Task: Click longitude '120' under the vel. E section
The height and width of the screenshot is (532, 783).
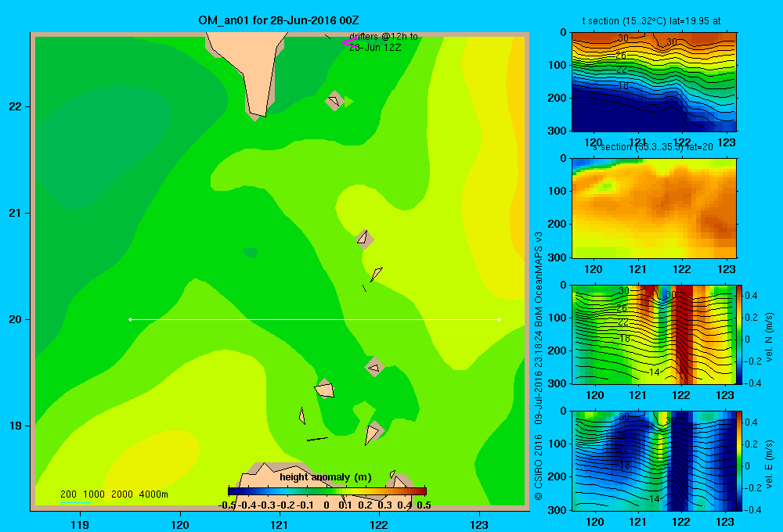Action: 594,522
